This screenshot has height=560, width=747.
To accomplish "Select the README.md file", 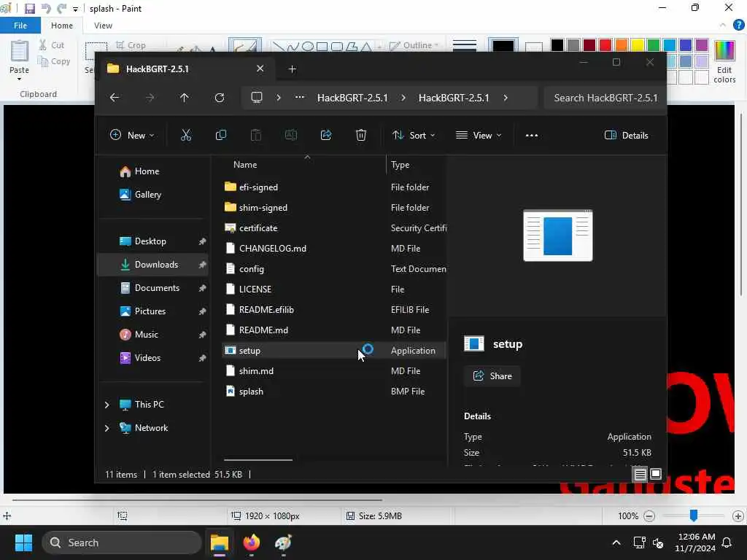I will [333, 330].
